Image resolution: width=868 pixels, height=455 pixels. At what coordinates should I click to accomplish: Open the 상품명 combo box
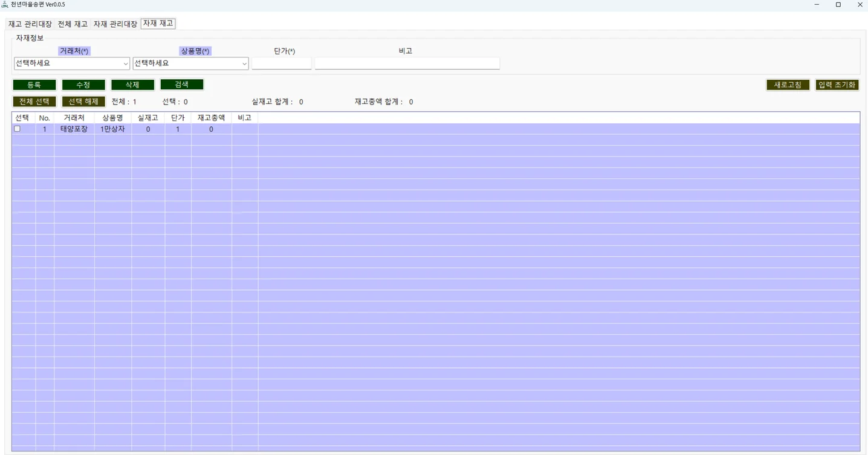190,63
